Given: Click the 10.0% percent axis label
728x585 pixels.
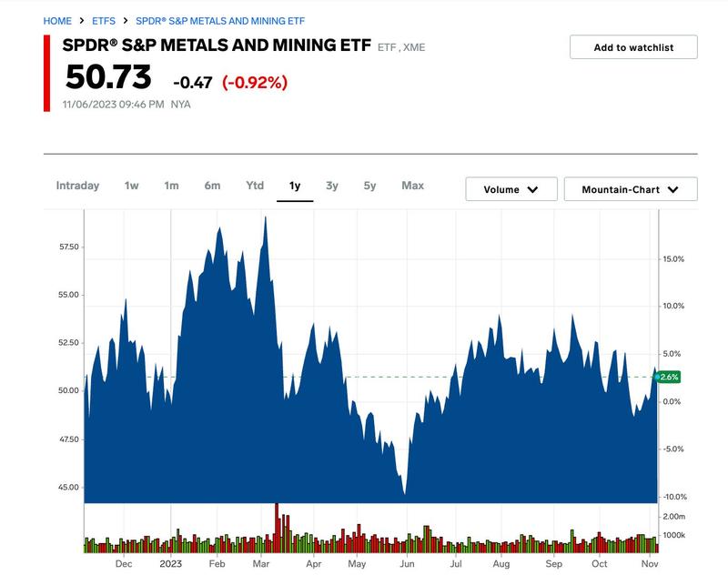Looking at the screenshot, I should pyautogui.click(x=673, y=306).
